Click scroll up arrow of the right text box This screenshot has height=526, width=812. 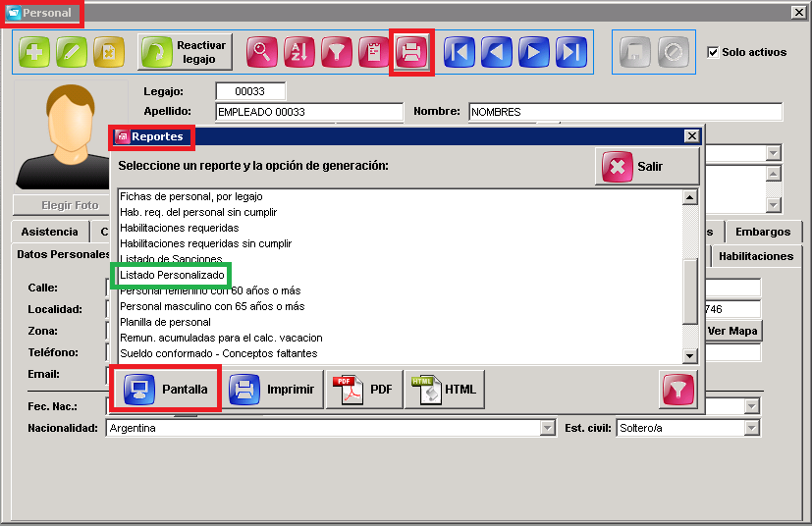point(773,174)
